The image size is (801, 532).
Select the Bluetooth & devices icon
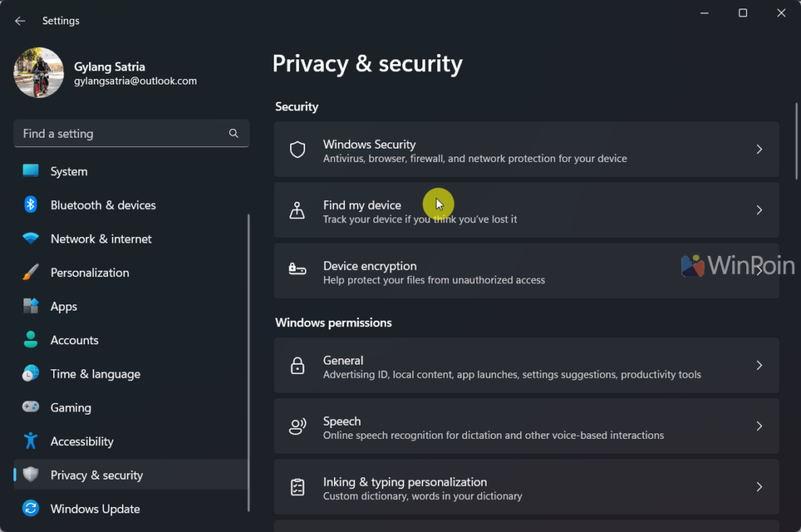(x=31, y=204)
